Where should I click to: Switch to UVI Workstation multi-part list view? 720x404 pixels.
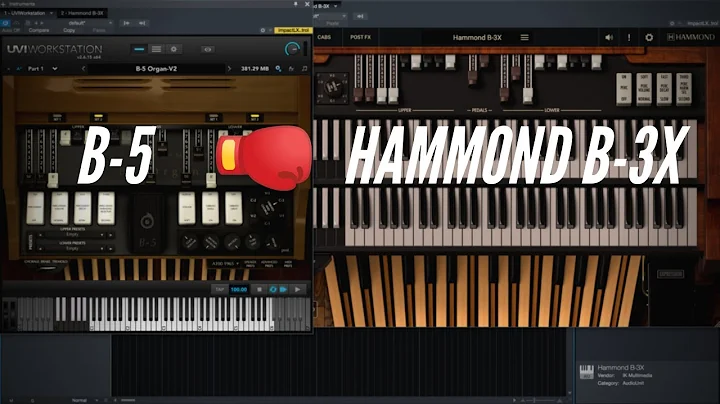click(156, 49)
